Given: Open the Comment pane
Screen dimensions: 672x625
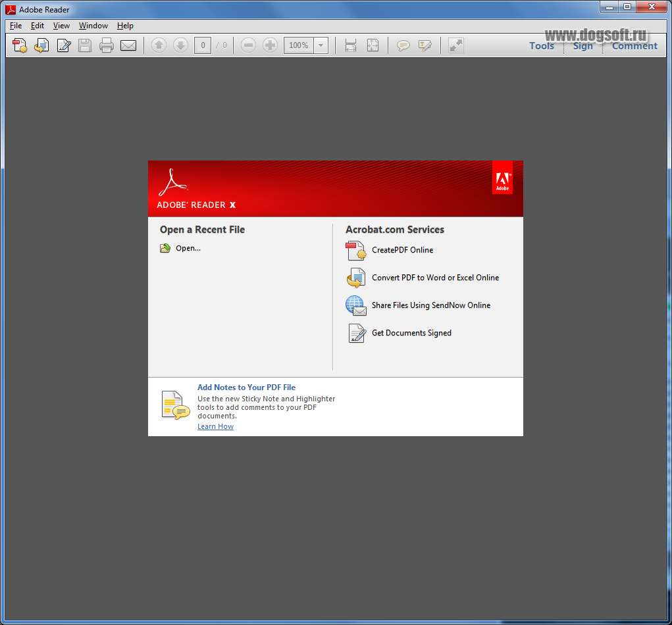Looking at the screenshot, I should coord(634,46).
